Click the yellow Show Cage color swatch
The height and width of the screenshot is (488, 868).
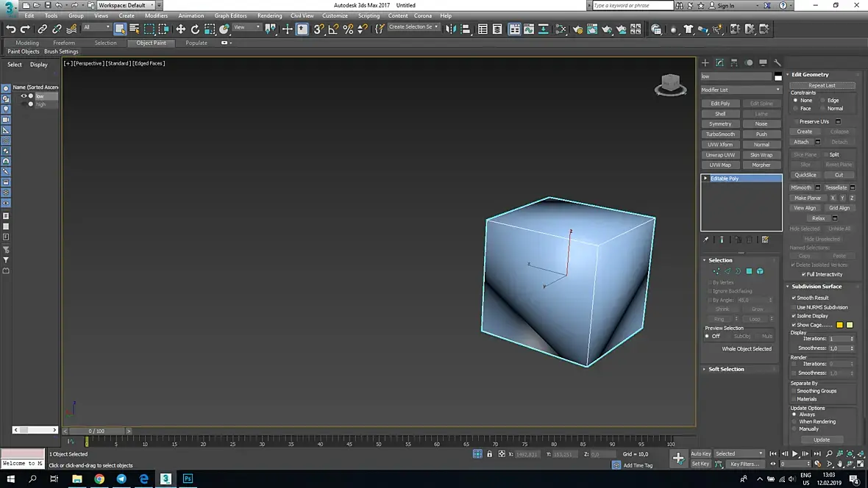coord(839,325)
